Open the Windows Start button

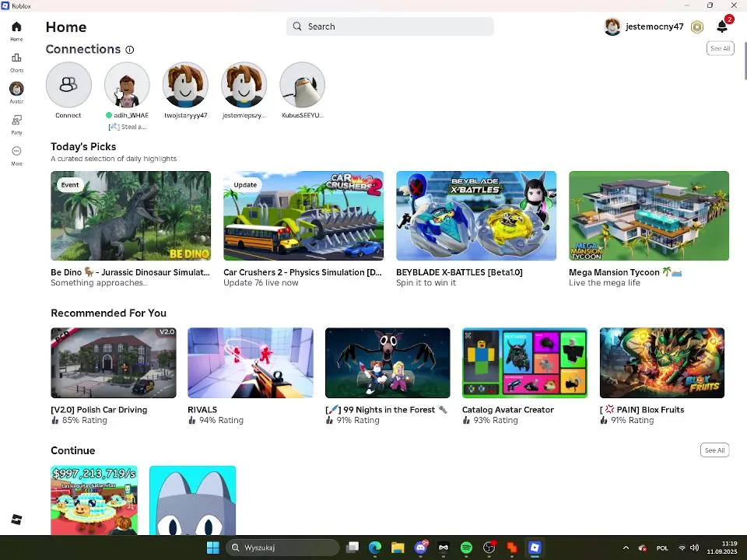213,548
